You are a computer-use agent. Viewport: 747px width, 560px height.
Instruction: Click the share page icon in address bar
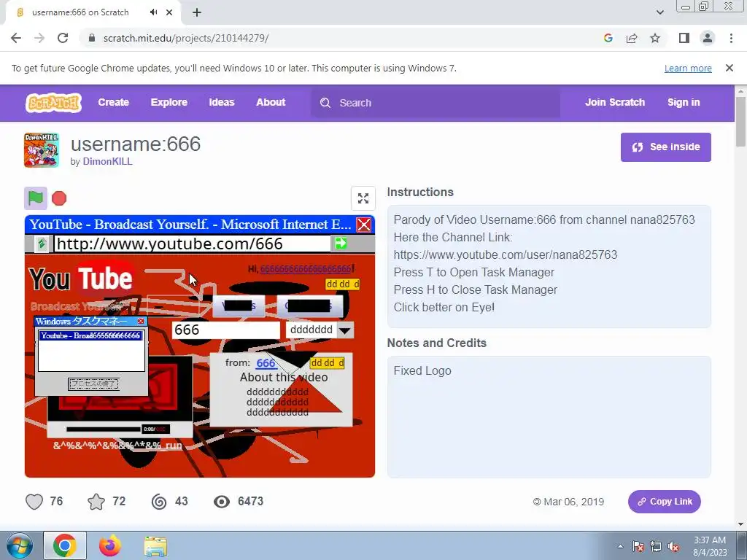tap(632, 38)
